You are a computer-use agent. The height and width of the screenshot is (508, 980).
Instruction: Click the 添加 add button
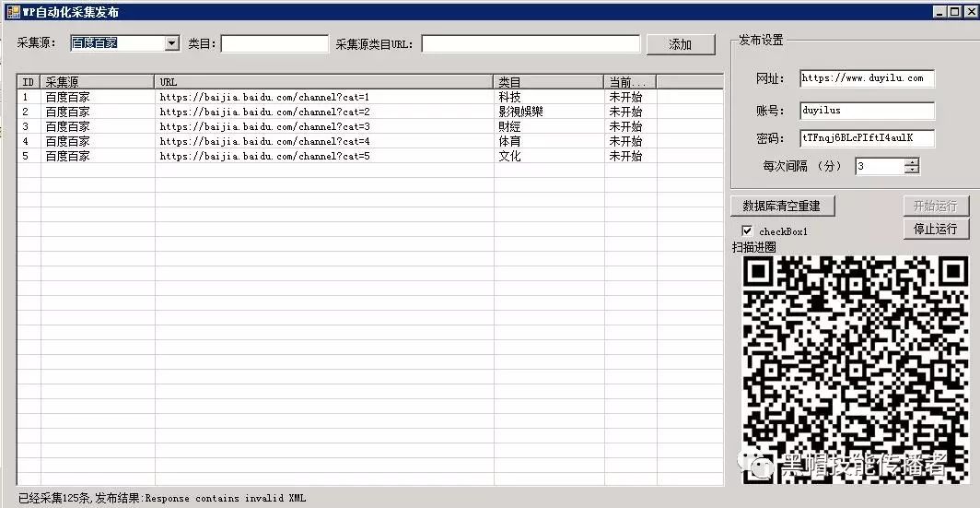[x=681, y=44]
